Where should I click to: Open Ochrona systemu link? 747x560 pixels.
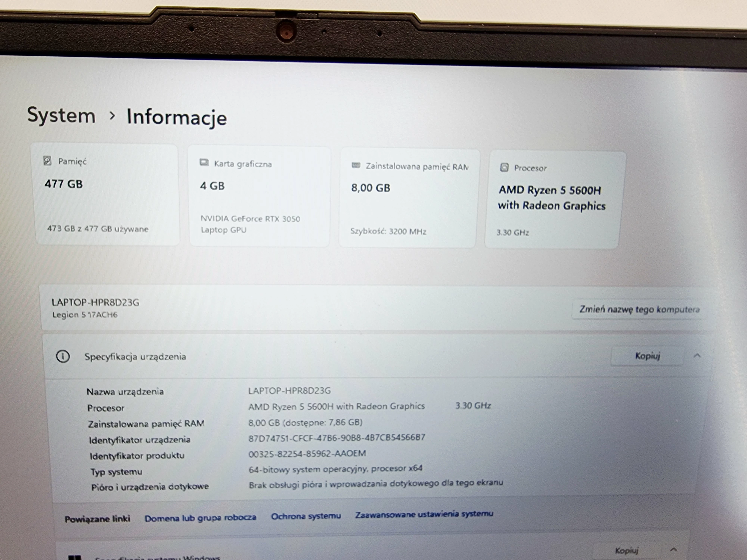pos(306,516)
